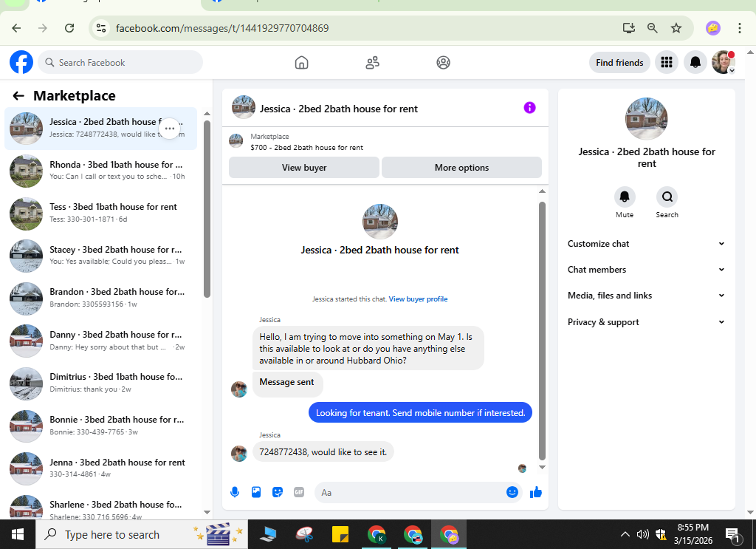The image size is (756, 549).
Task: Open Stacey 3bed 2bath house conversation
Action: point(100,256)
